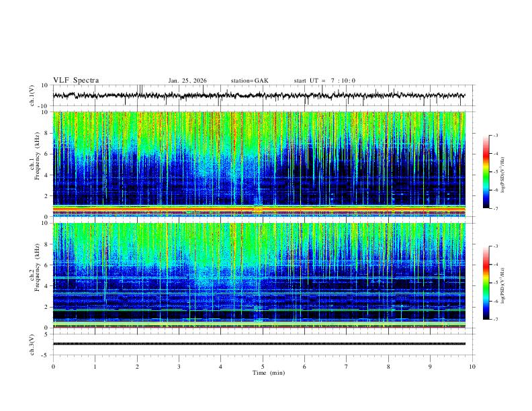Screen dimensions: 532x411
Task: Click time axis tick label "6"
Action: (x=304, y=367)
